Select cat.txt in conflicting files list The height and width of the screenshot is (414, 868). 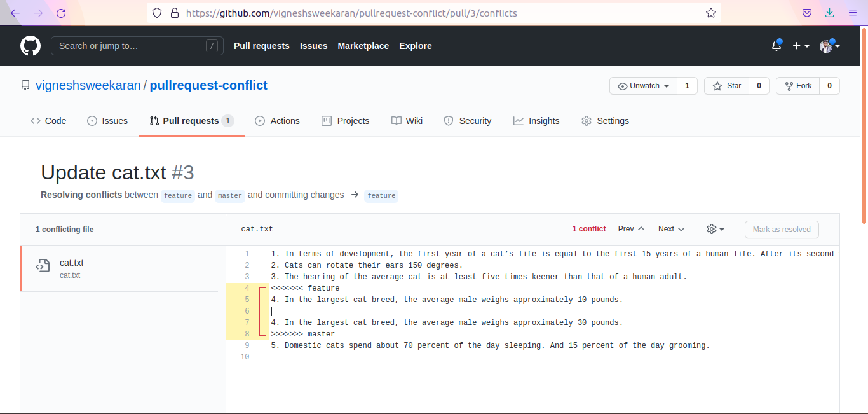click(x=119, y=268)
